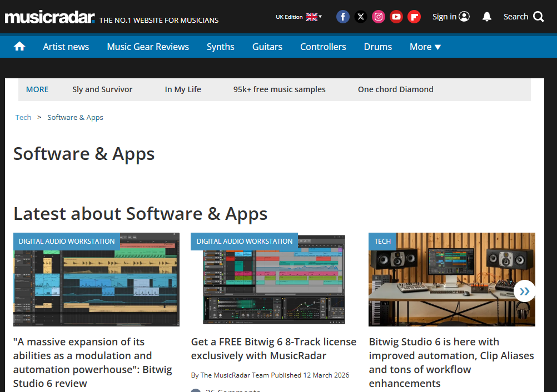
Task: Open the YouTube social icon
Action: (x=396, y=17)
